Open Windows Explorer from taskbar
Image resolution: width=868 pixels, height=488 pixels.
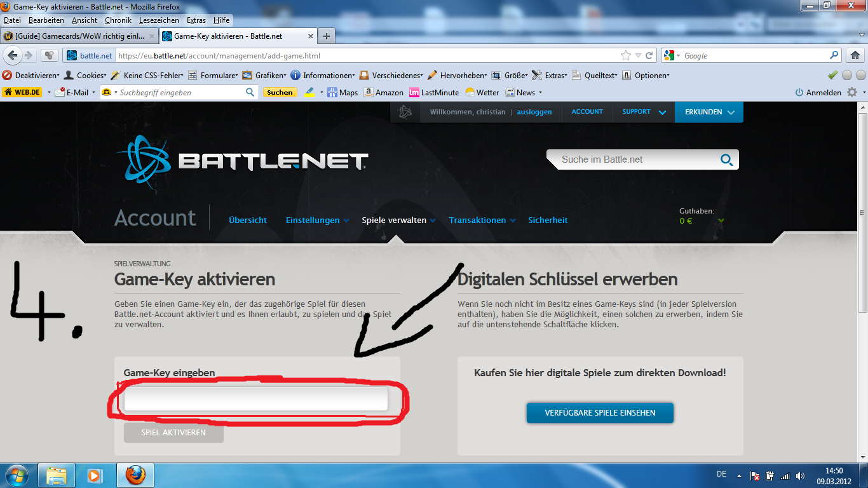pos(57,475)
